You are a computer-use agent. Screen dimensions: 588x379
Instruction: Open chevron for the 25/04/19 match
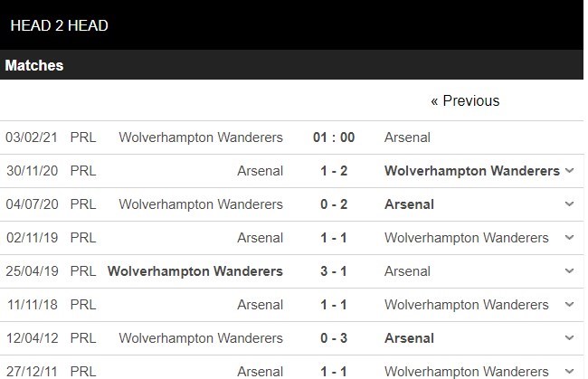coord(569,271)
